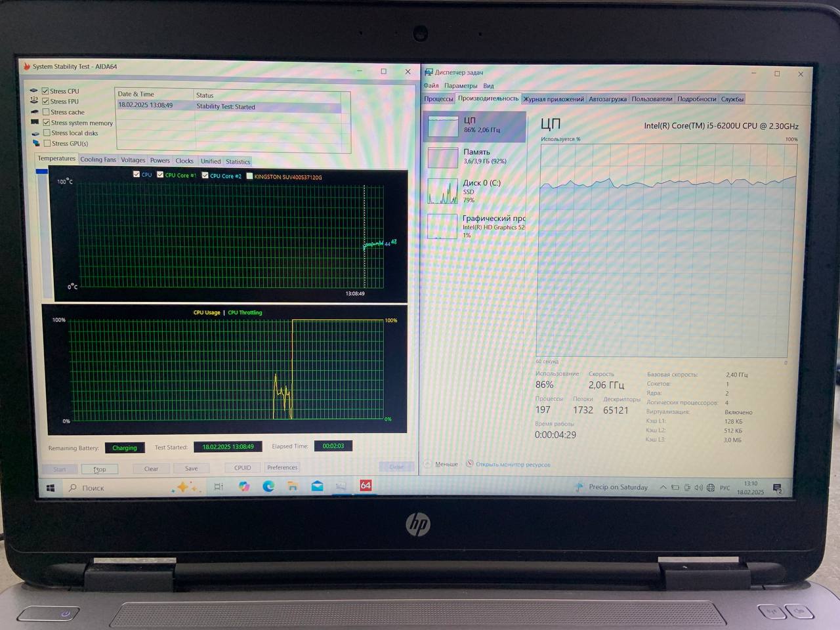840x630 pixels.
Task: Stop the stability test with Stop button
Action: click(100, 469)
